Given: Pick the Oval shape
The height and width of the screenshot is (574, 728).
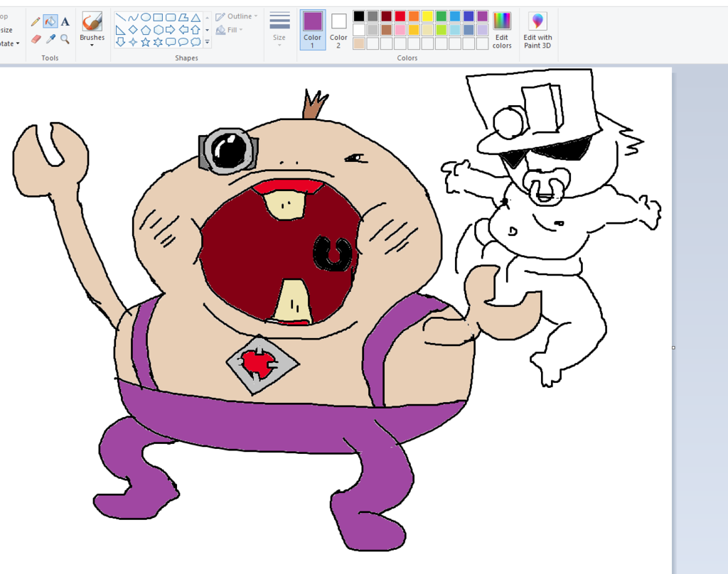Looking at the screenshot, I should (146, 18).
